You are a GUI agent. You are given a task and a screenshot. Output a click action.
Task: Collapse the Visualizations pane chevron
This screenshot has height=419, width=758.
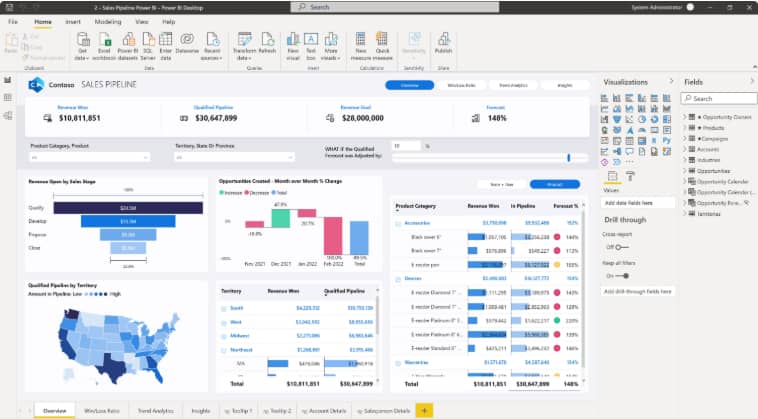point(671,81)
